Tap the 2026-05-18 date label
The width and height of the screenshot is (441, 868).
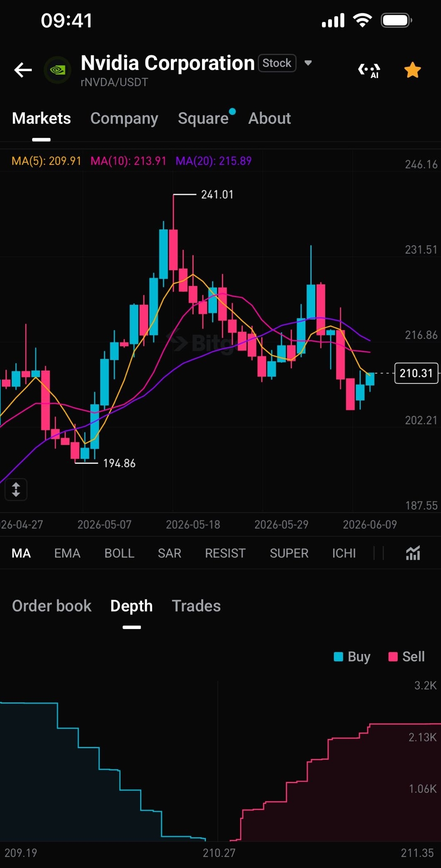(193, 524)
